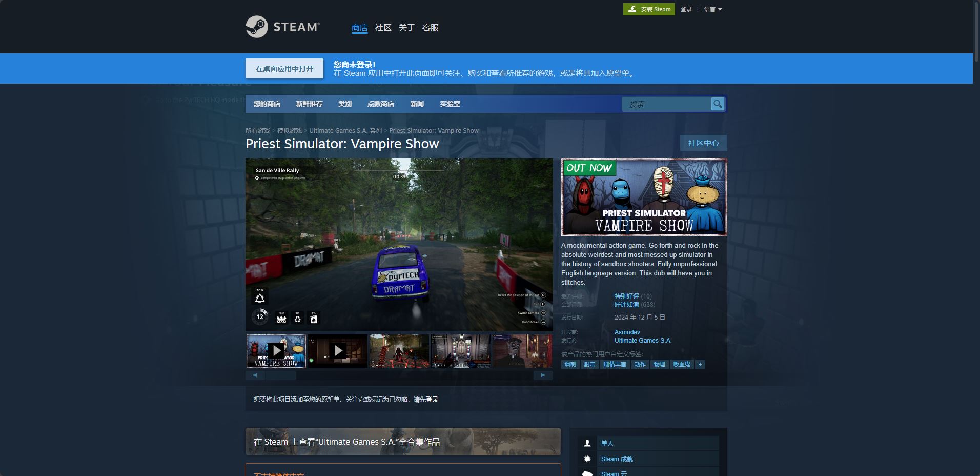Select the 剧情丰富 tag

(615, 364)
